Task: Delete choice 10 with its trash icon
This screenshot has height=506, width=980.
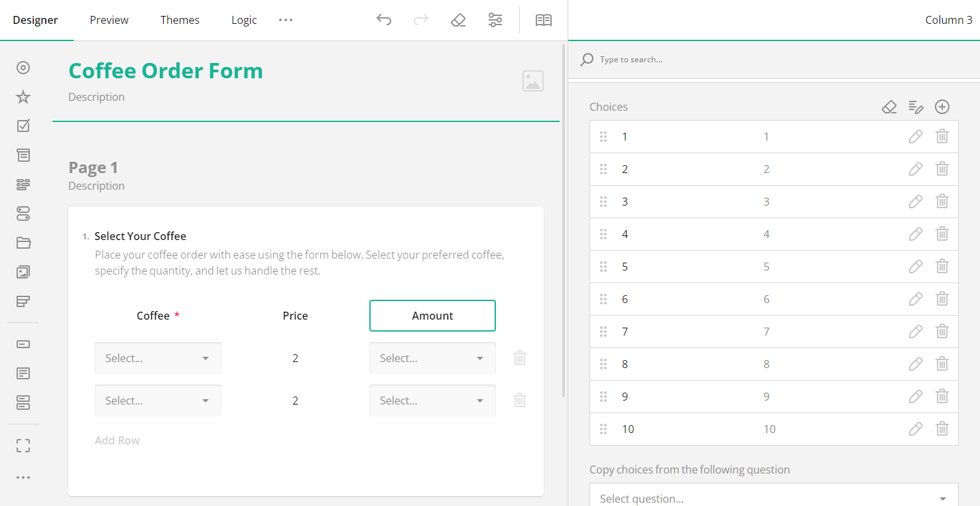Action: coord(942,428)
